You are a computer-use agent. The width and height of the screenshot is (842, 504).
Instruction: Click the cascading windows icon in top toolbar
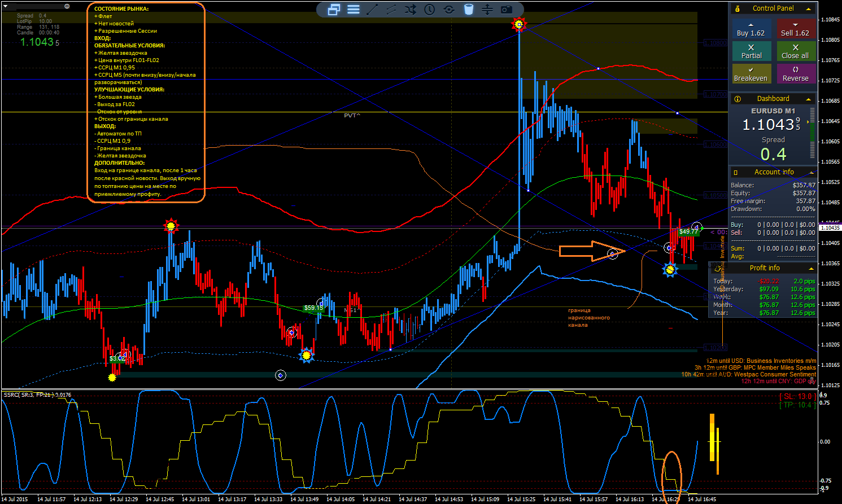point(334,10)
